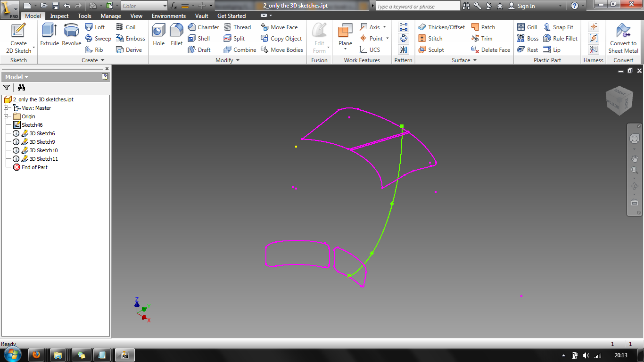This screenshot has height=362, width=644.
Task: Open the Axis dropdown arrow
Action: [x=384, y=27]
